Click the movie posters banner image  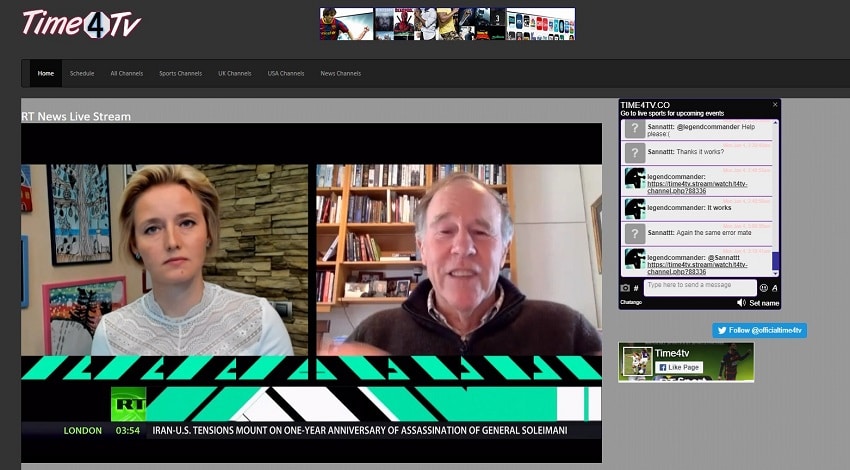(440, 24)
